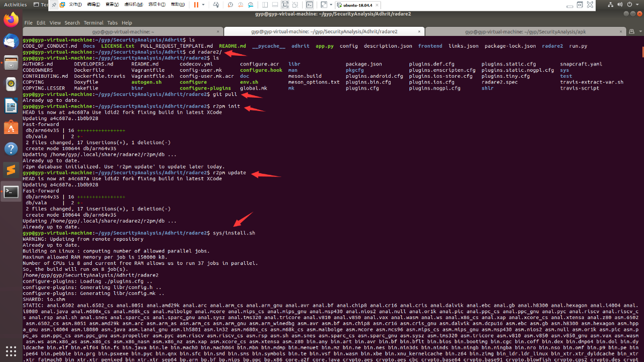Open the 选项卡(T) menu
This screenshot has height=362, width=644.
[x=157, y=4]
